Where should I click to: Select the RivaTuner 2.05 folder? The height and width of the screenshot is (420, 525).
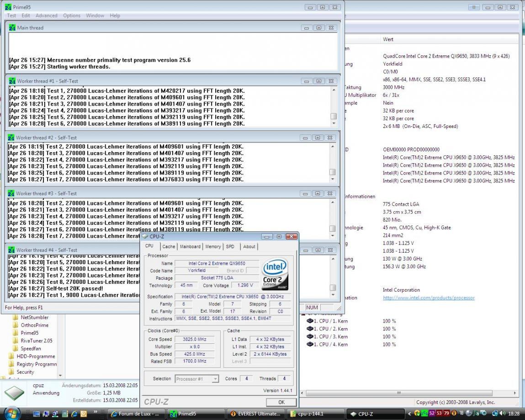coord(36,340)
